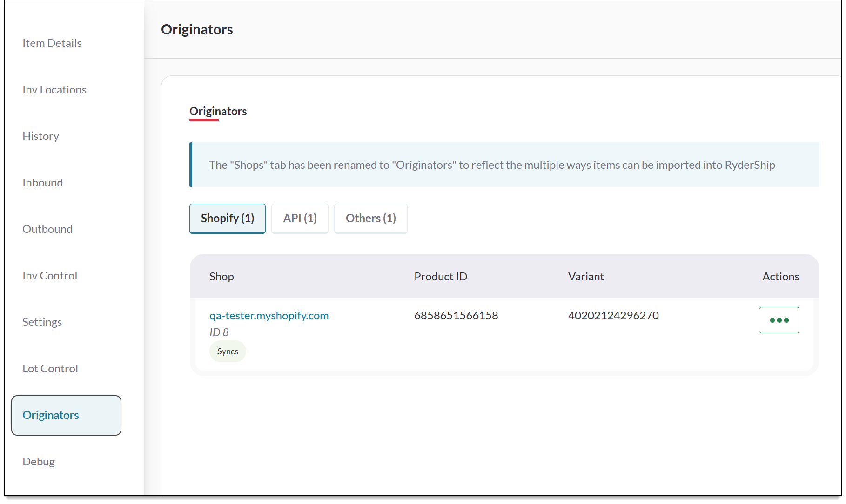The height and width of the screenshot is (504, 846).
Task: Open the qa-tester.myshopify.com shop link
Action: 269,315
